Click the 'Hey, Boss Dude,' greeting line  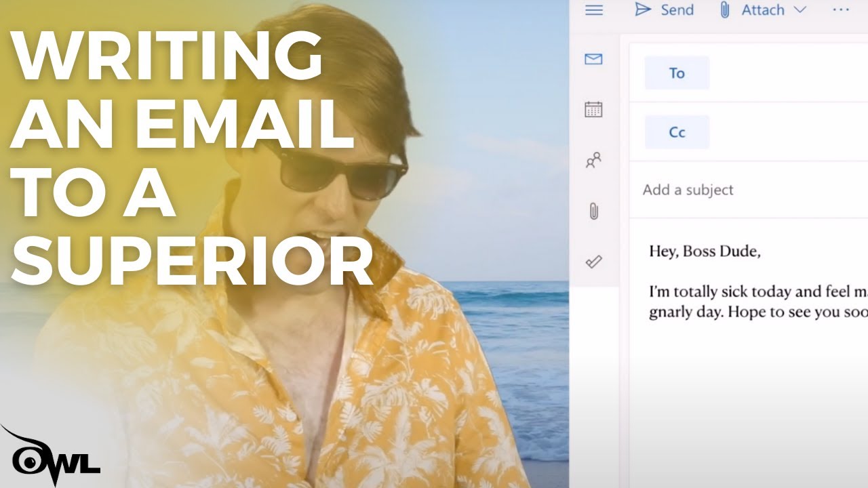705,252
